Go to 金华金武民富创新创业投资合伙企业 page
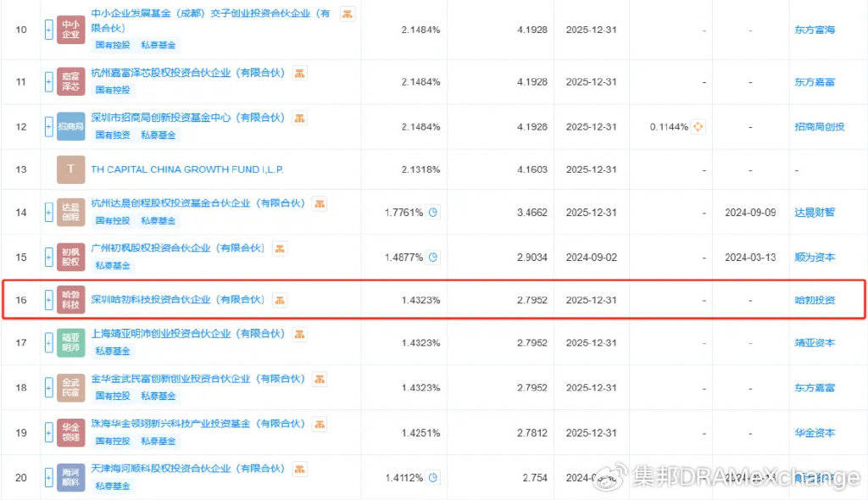 pyautogui.click(x=198, y=380)
